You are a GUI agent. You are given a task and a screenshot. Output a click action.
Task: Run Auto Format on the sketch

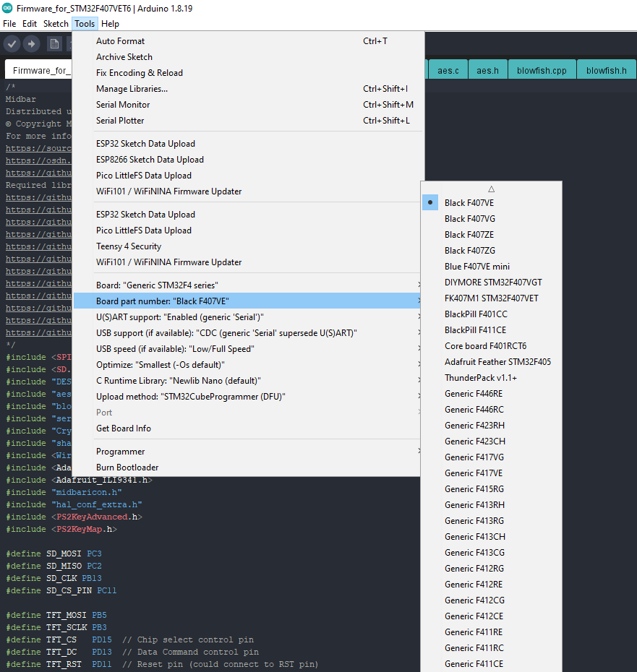(x=121, y=40)
